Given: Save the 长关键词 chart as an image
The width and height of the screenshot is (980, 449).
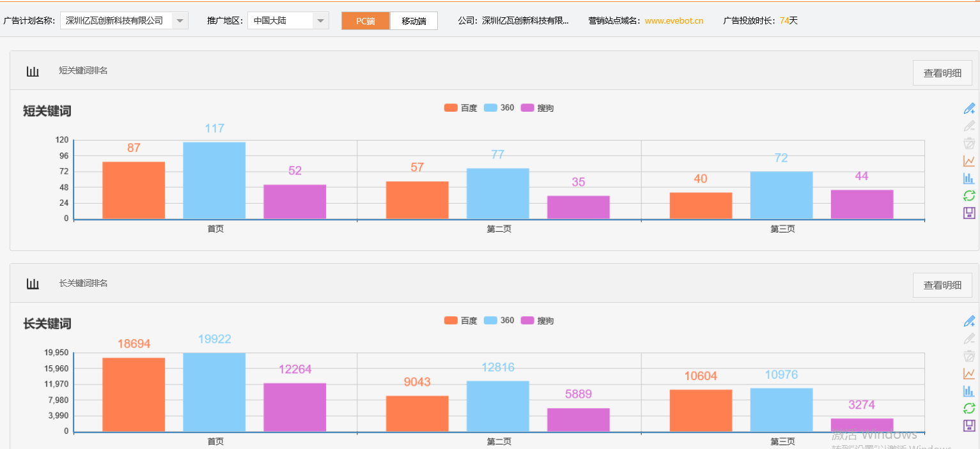Looking at the screenshot, I should 969,425.
